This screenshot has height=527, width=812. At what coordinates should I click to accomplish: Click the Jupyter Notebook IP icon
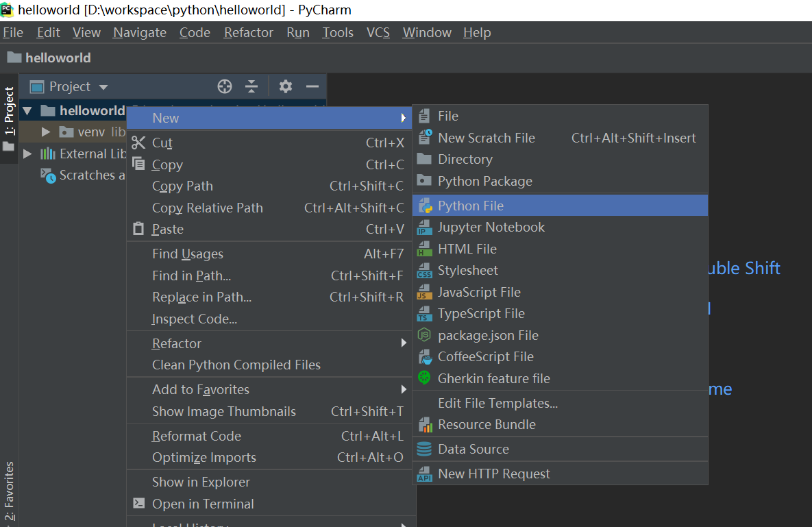[425, 228]
